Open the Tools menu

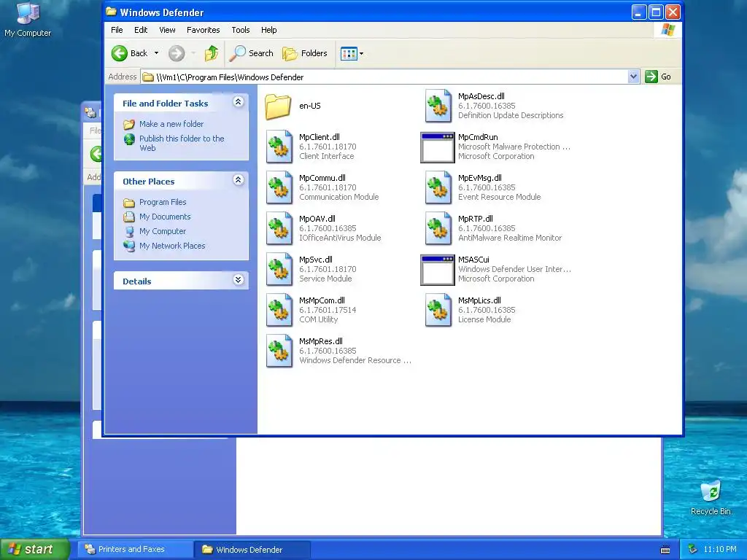pos(241,30)
